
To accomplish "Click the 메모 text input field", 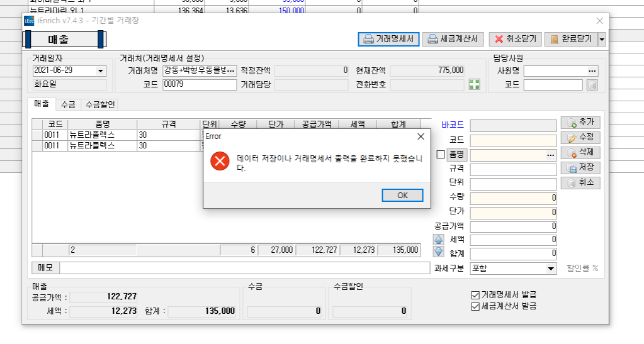I will point(244,268).
